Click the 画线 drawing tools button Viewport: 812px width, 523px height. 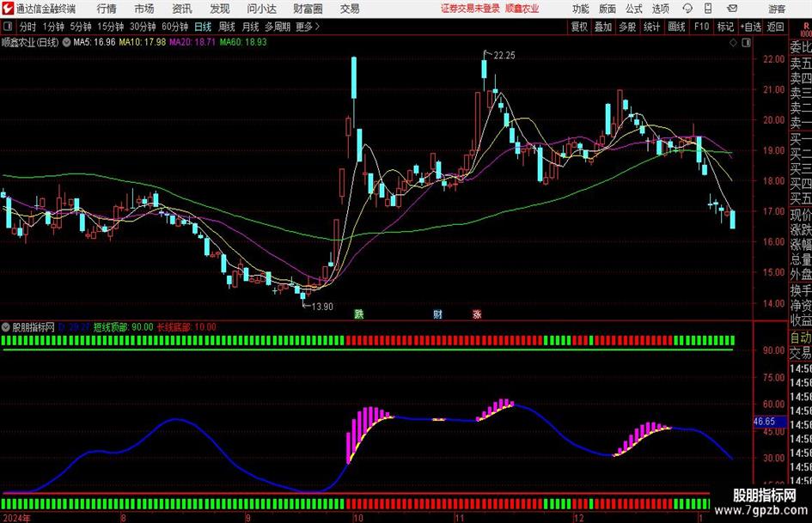pyautogui.click(x=676, y=27)
